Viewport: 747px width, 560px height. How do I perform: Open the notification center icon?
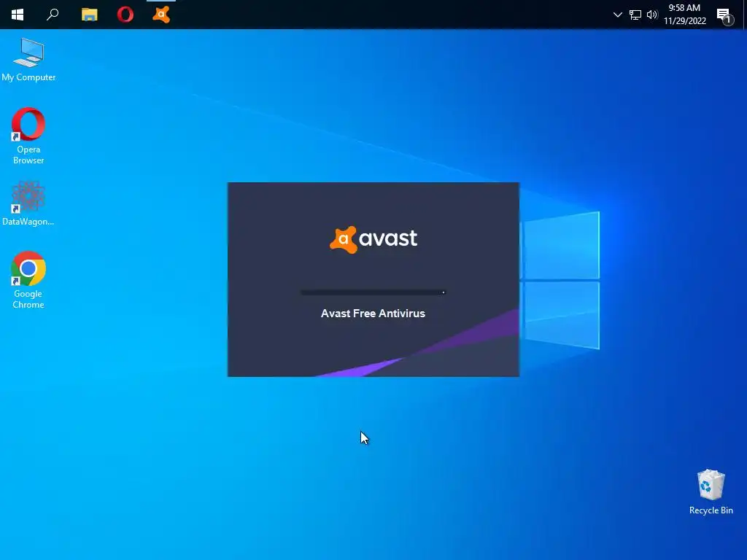point(724,16)
